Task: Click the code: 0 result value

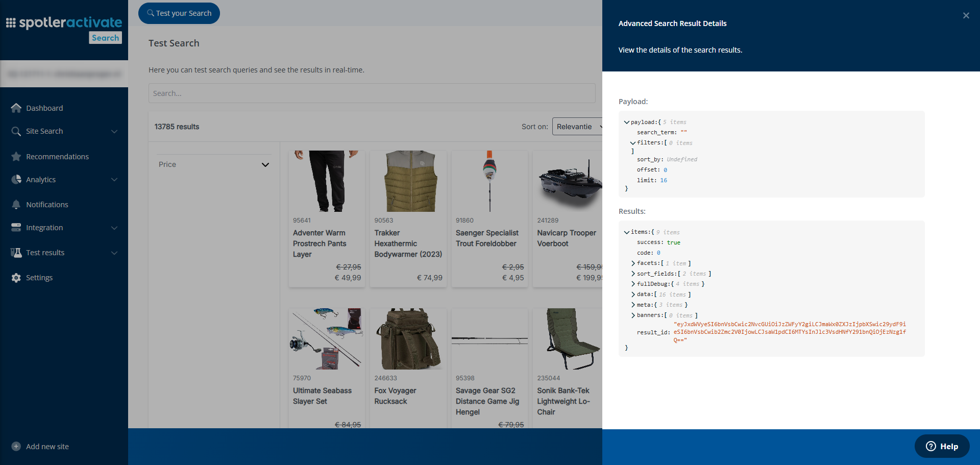Action: tap(658, 253)
